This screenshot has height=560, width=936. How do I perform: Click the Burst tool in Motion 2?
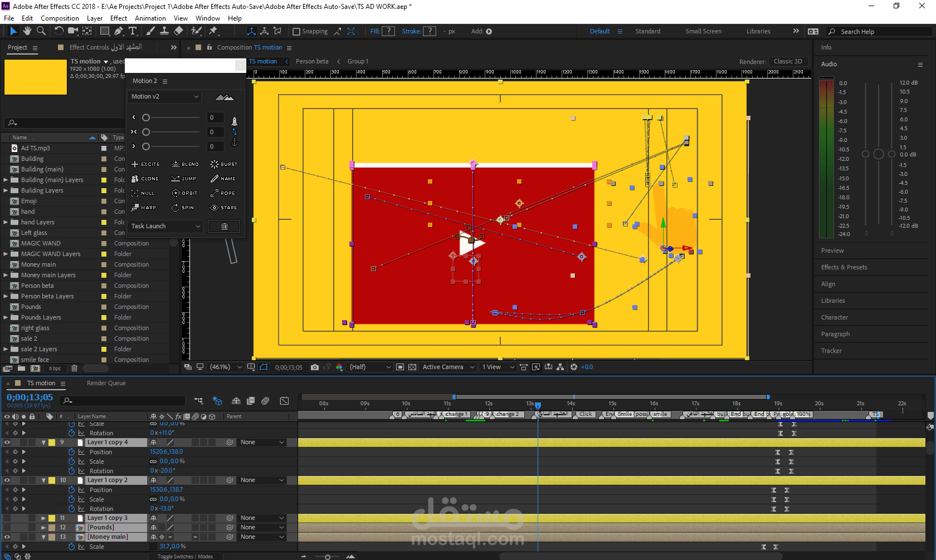coord(223,164)
